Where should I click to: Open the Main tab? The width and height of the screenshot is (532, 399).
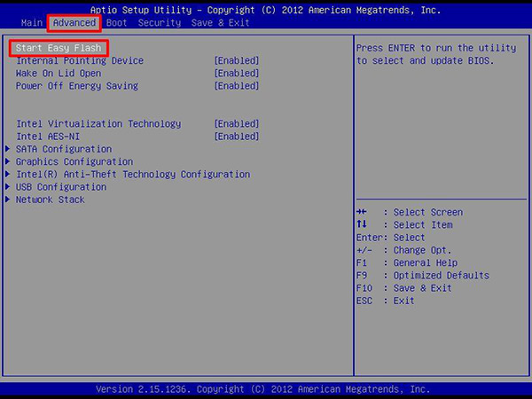tap(31, 22)
